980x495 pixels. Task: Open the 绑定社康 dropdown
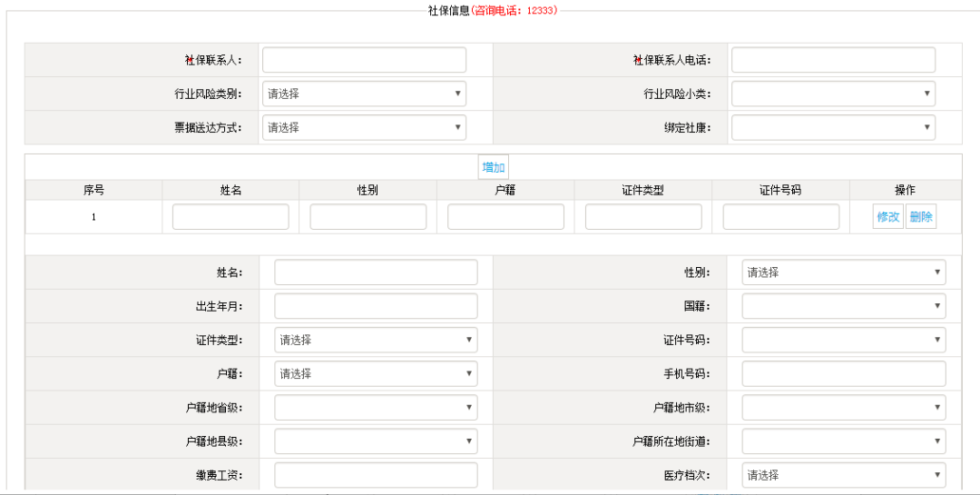[x=833, y=128]
